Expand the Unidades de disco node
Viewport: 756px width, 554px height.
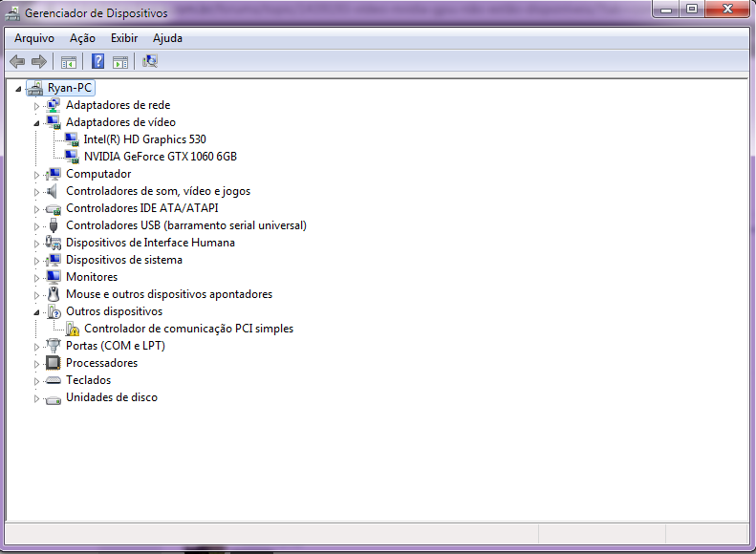click(x=36, y=398)
